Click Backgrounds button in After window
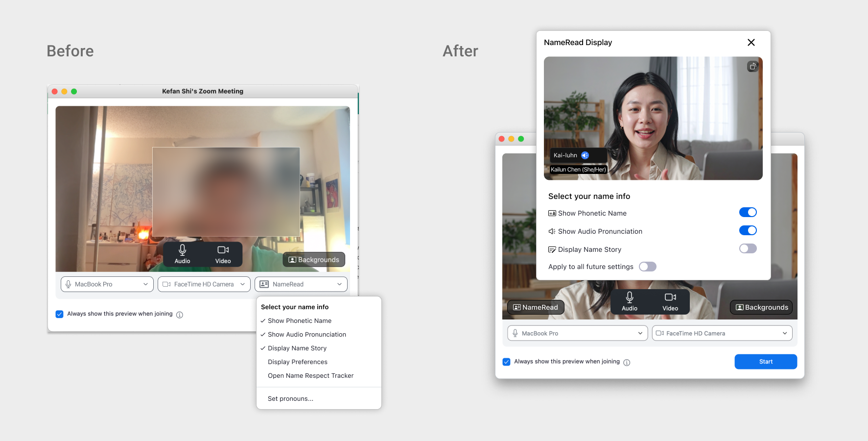Image resolution: width=868 pixels, height=441 pixels. tap(761, 307)
